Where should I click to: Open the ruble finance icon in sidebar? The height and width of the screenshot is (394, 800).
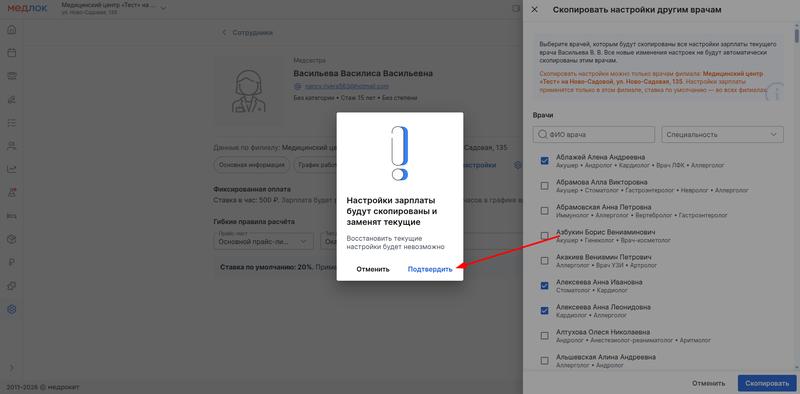11,263
